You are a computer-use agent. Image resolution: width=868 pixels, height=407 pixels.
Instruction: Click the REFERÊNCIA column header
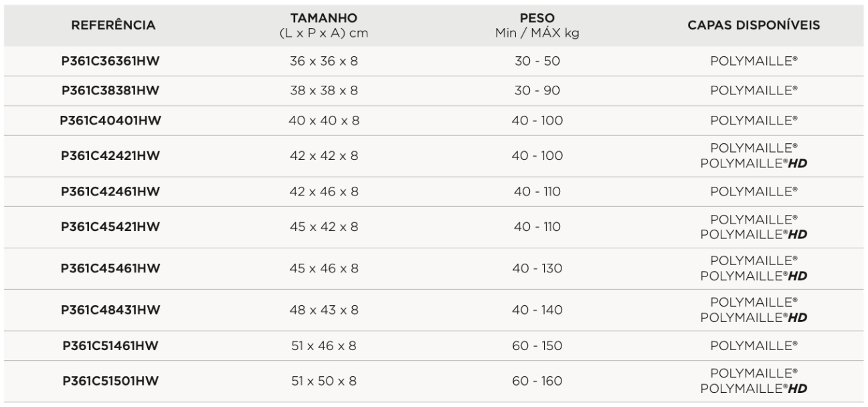[114, 25]
